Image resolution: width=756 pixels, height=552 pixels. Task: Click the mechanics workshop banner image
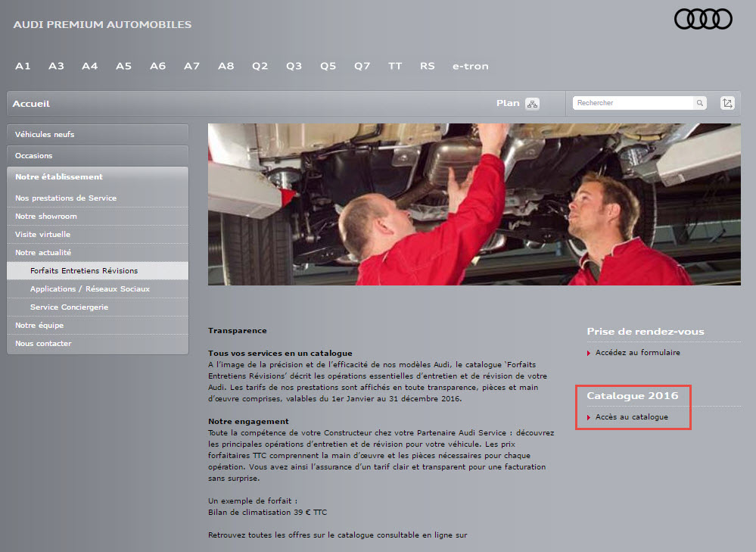474,204
